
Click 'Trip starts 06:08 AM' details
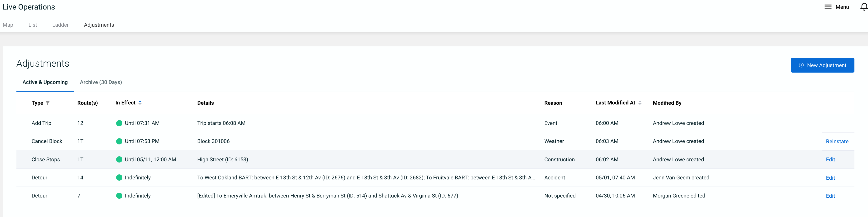(x=221, y=123)
